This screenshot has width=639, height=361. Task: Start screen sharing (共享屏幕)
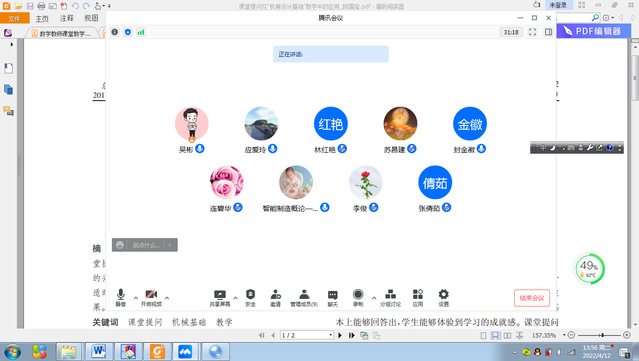tap(220, 297)
